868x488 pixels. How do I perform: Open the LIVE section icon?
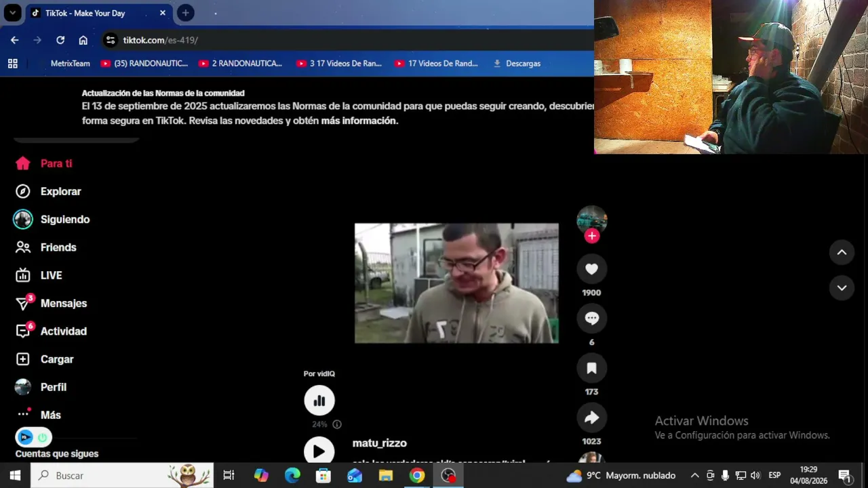[23, 275]
